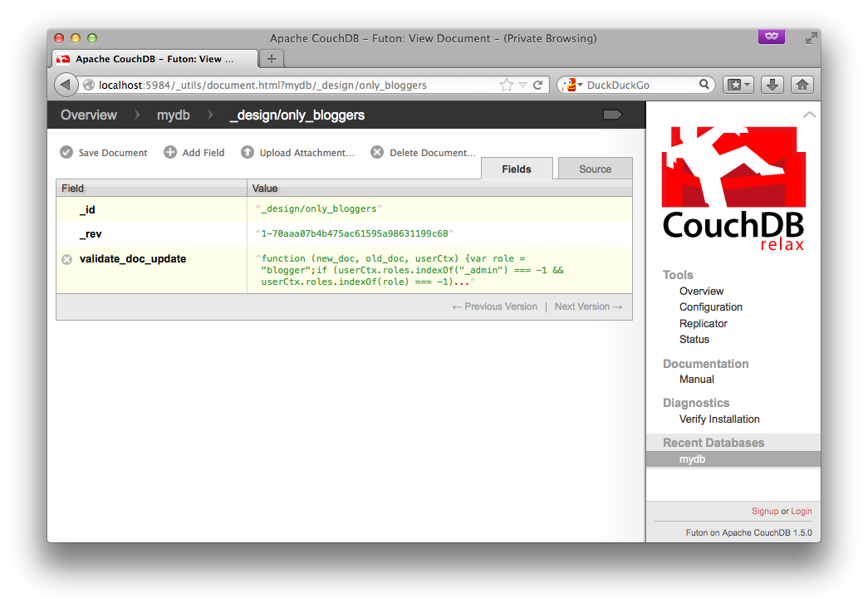
Task: Click the site identity globe icon
Action: (x=89, y=86)
